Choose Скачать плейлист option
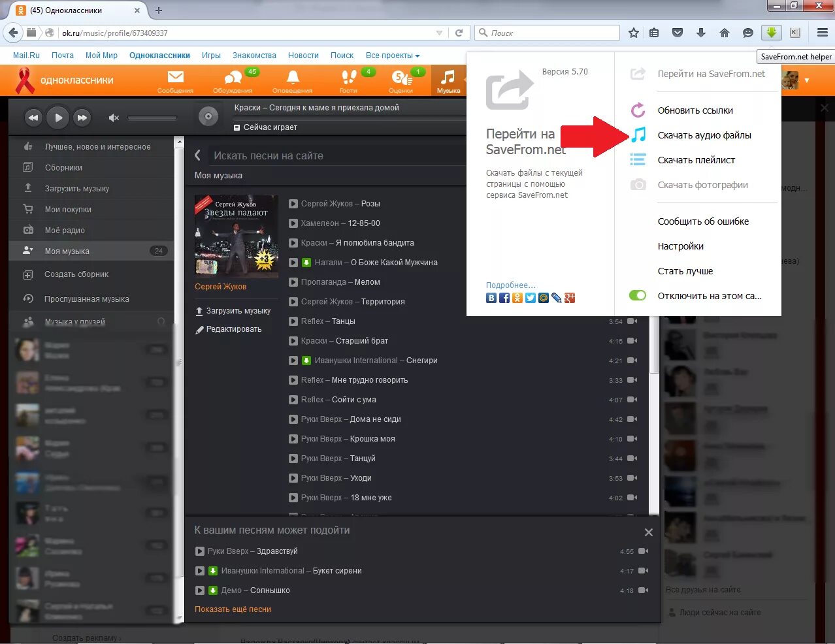The width and height of the screenshot is (835, 644). [696, 160]
